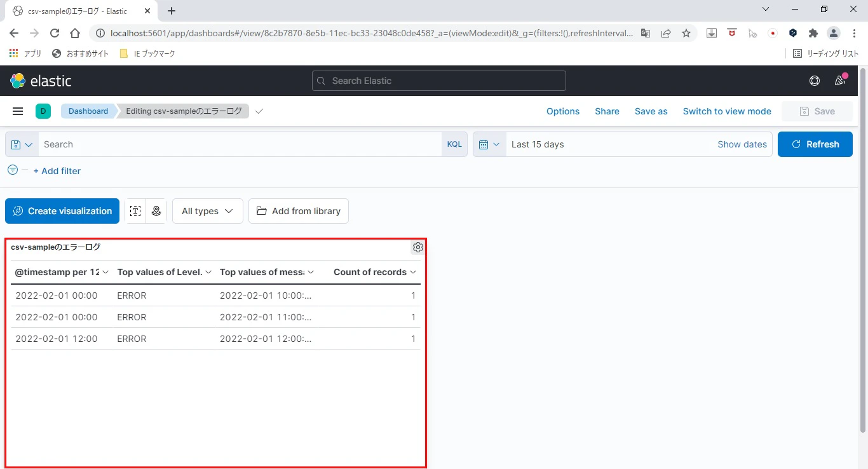Click the elastic logo
The image size is (868, 469).
(x=41, y=81)
